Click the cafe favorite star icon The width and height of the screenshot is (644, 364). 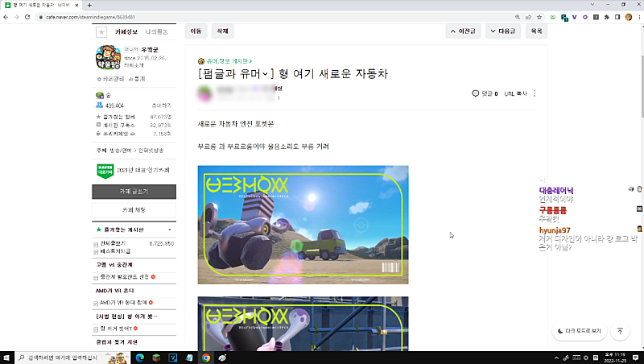click(x=101, y=32)
